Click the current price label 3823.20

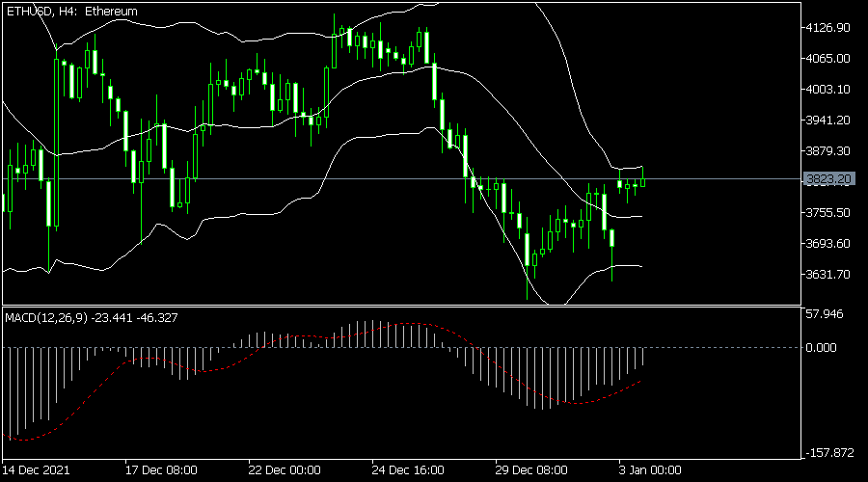tap(828, 178)
